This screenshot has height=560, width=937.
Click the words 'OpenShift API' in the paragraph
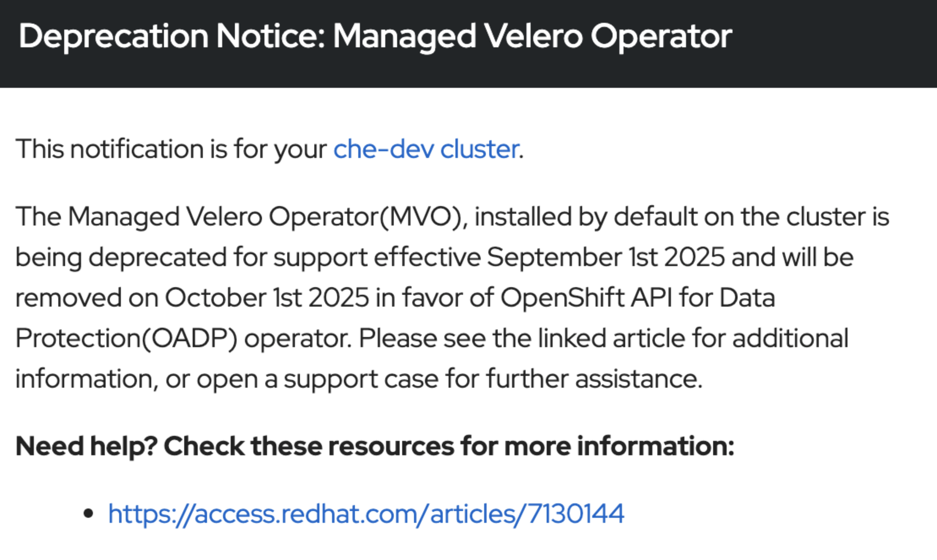586,298
